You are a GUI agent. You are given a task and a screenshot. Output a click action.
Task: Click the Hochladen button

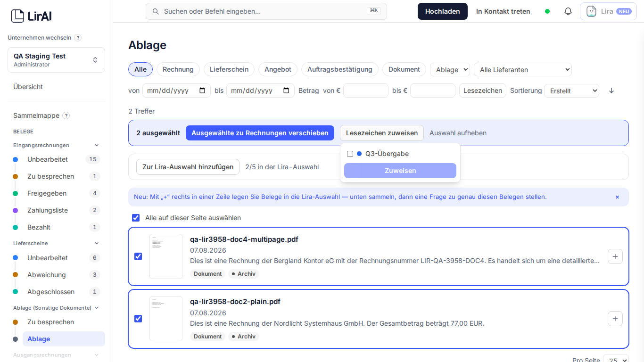pyautogui.click(x=443, y=11)
